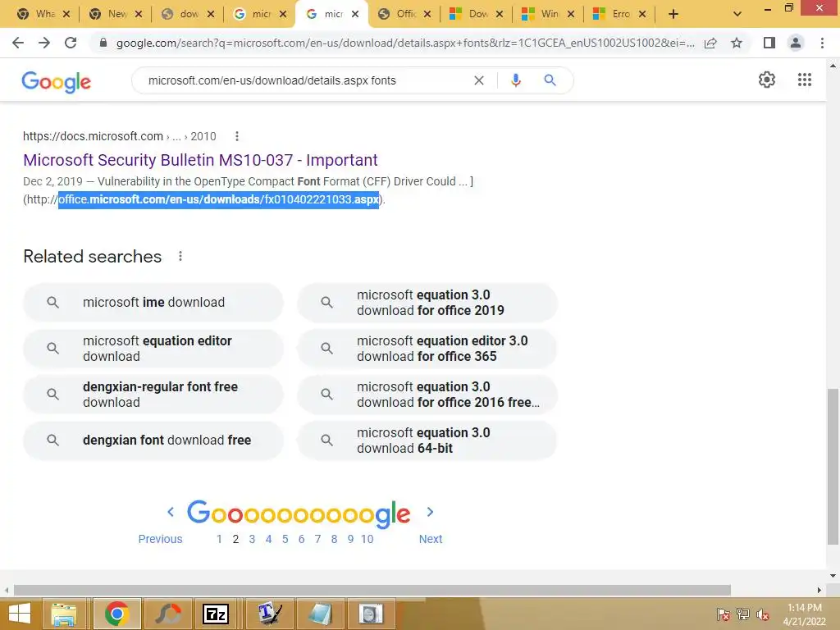The width and height of the screenshot is (840, 630).
Task: View site info via the padlock icon
Action: click(103, 43)
